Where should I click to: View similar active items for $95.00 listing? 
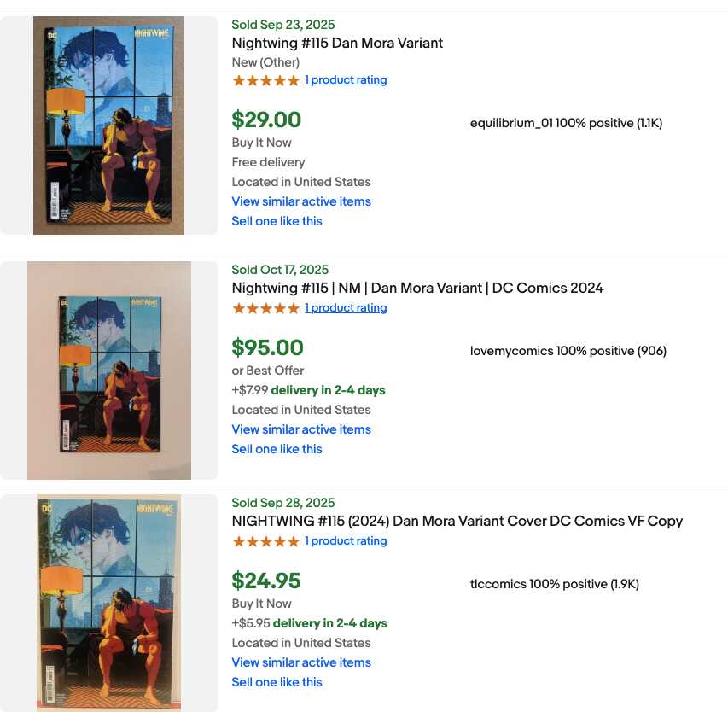pyautogui.click(x=301, y=429)
